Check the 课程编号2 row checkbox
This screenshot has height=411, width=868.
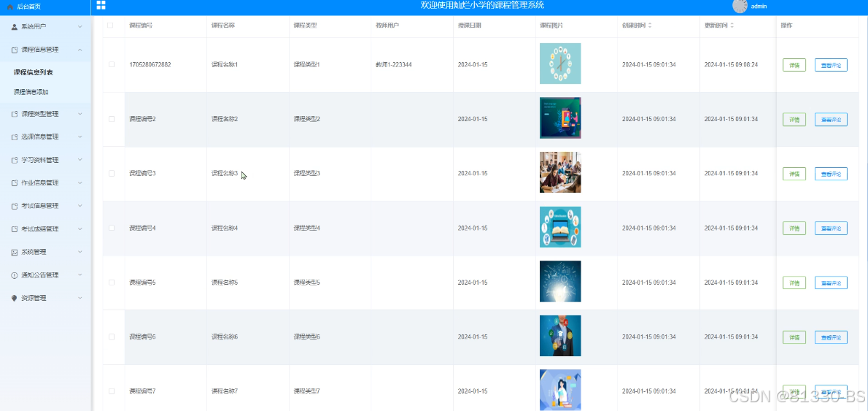coord(112,119)
